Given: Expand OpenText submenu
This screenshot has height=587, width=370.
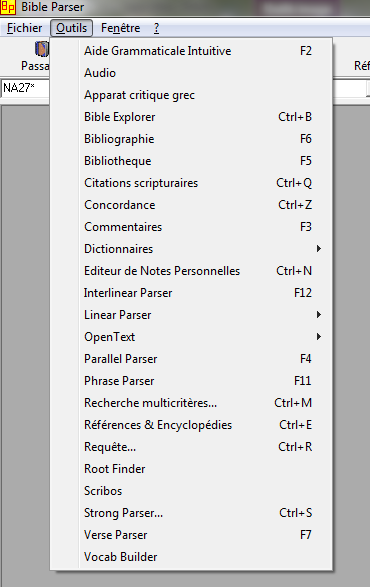Looking at the screenshot, I should [x=191, y=337].
